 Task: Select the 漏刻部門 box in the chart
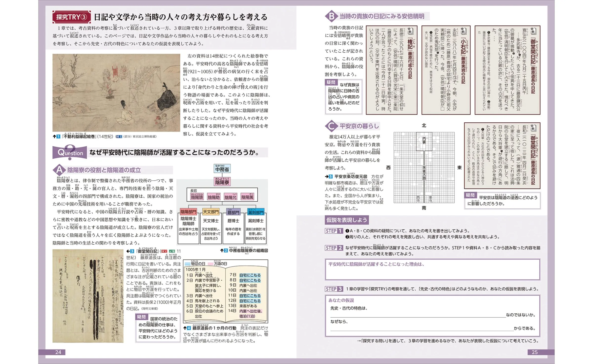click(256, 212)
